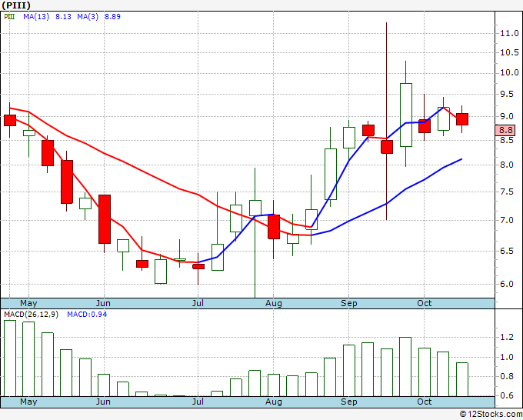
Task: Click the 1.2 MACD axis label
Action: coord(506,338)
